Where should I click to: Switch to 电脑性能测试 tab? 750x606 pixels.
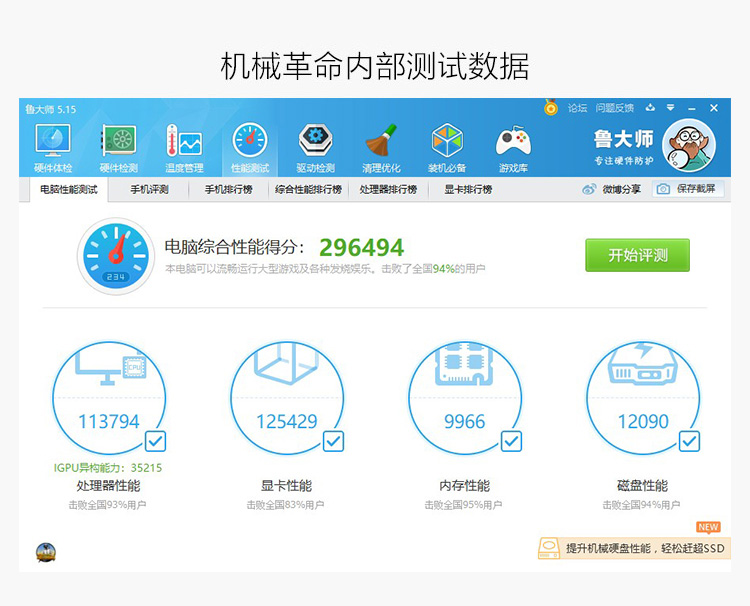pyautogui.click(x=69, y=190)
